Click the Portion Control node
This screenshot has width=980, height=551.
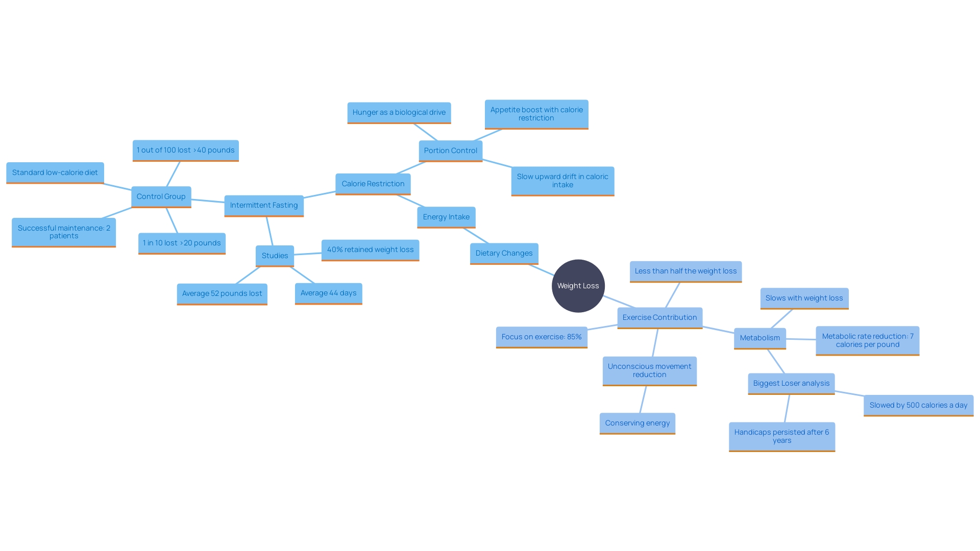click(x=450, y=150)
